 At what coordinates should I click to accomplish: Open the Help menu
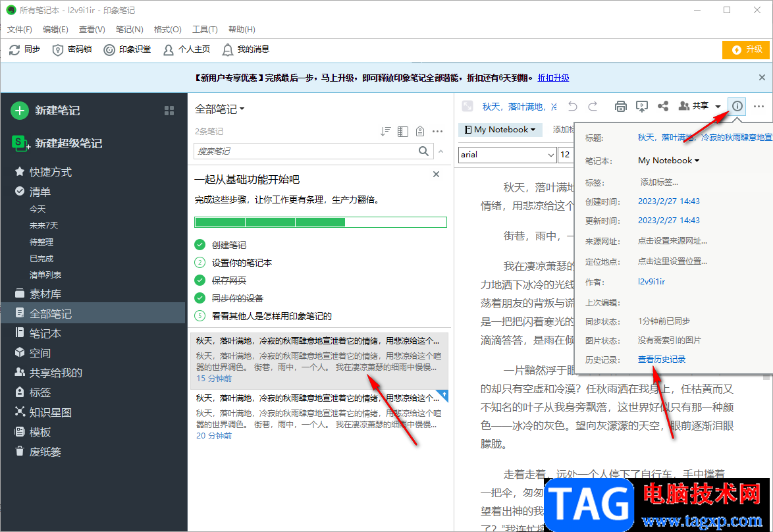pos(242,30)
